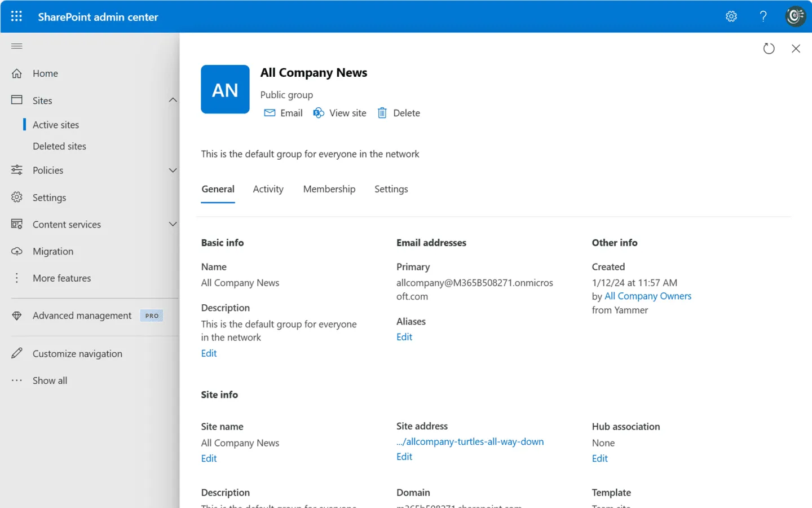Click the Delete text button
Image resolution: width=812 pixels, height=508 pixels.
tap(407, 113)
